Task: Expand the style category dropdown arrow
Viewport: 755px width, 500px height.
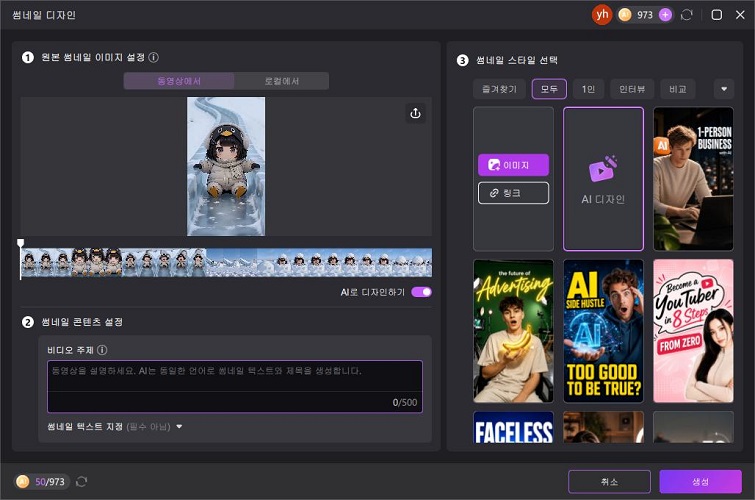Action: tap(724, 89)
